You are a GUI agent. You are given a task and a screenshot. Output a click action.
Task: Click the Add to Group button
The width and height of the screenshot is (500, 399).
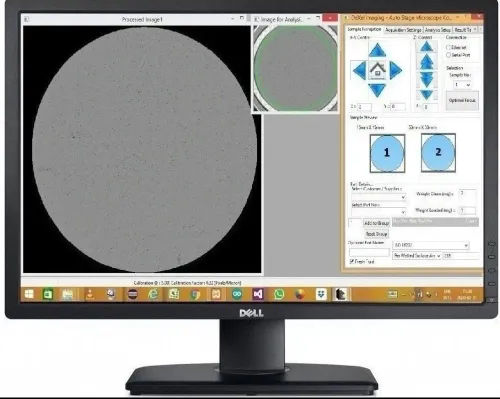point(376,223)
